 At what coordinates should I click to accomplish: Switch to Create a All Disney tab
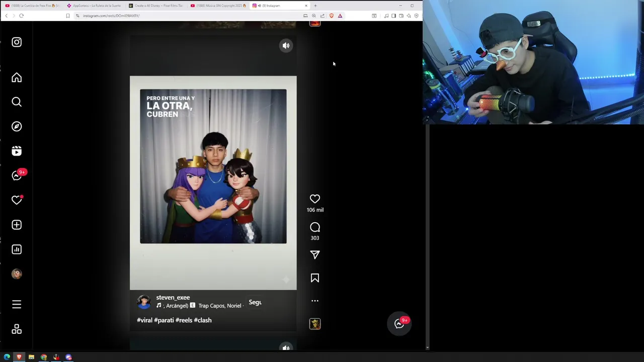pyautogui.click(x=155, y=6)
